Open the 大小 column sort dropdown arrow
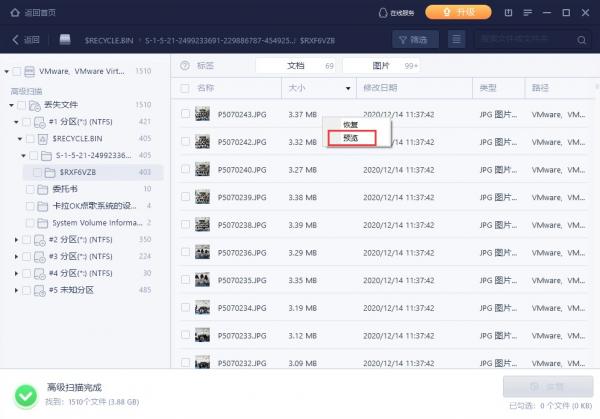 (x=348, y=88)
